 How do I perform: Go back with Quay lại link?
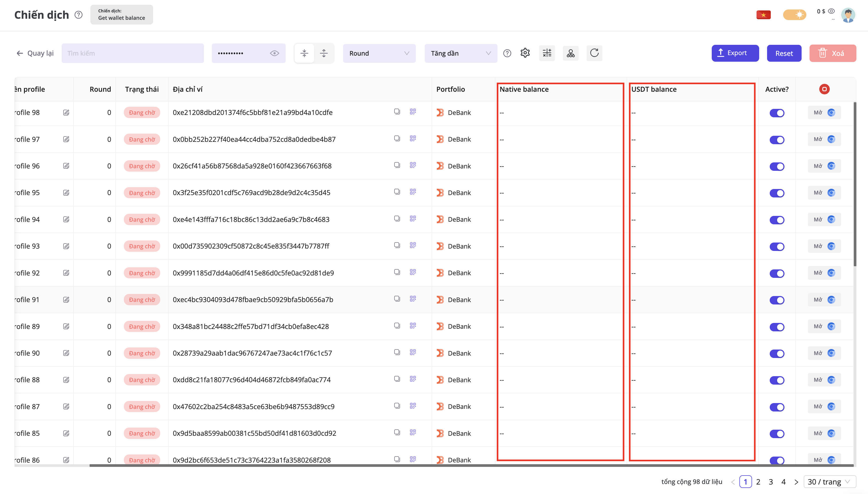[35, 53]
